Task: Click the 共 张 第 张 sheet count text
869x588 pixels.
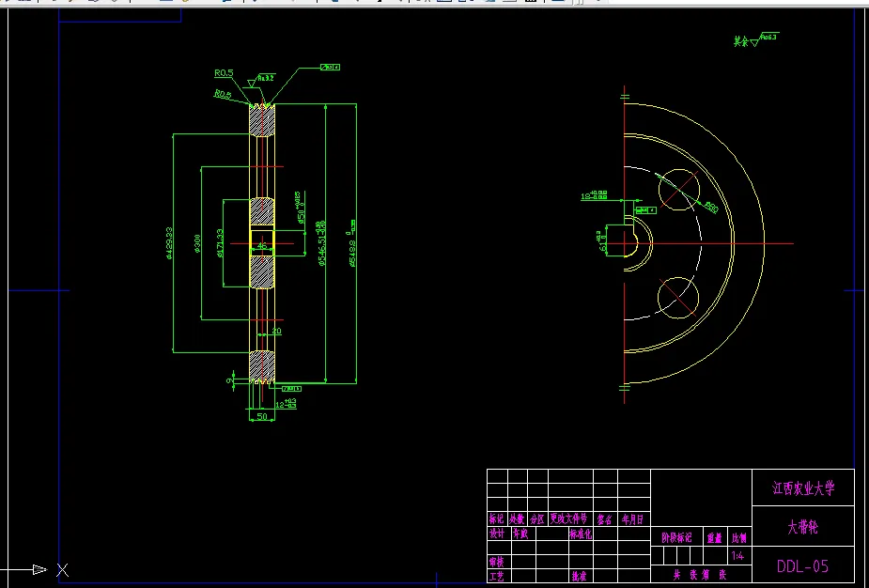Action: point(699,575)
